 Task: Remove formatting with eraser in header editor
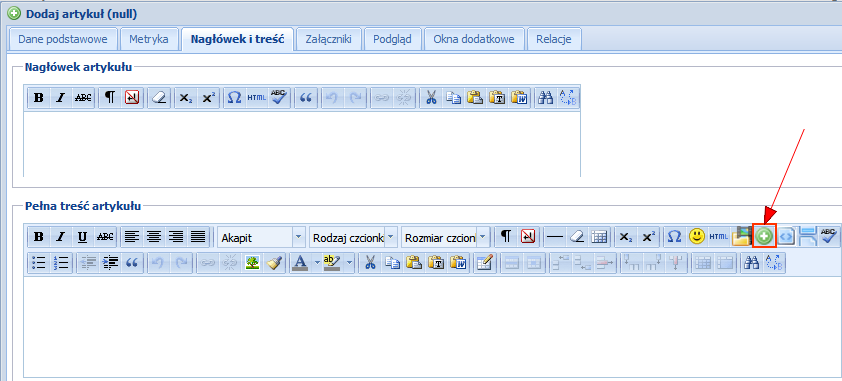[158, 98]
